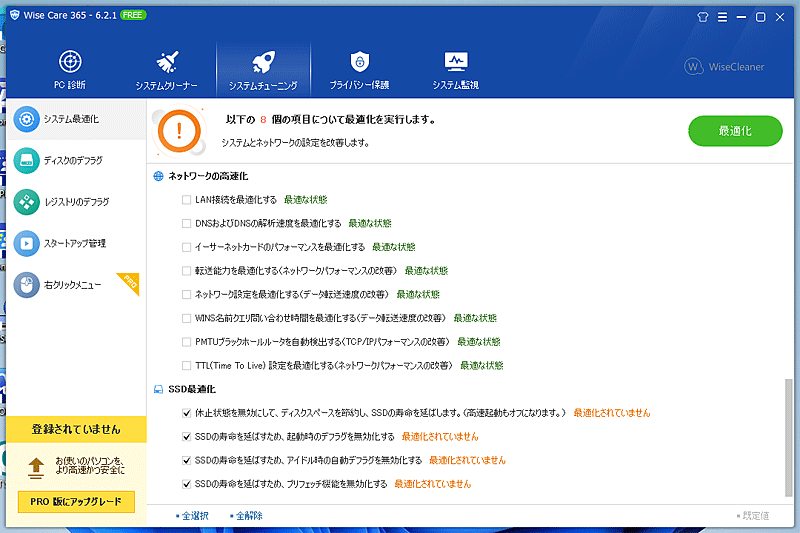Switch to the スタートアップ管理 sidebar label
The height and width of the screenshot is (533, 800).
74,243
